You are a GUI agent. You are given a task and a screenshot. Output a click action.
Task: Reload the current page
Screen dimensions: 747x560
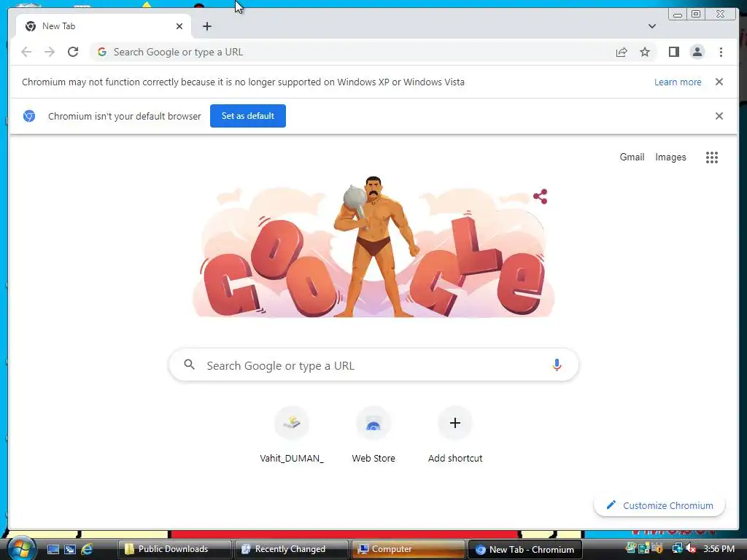(73, 52)
